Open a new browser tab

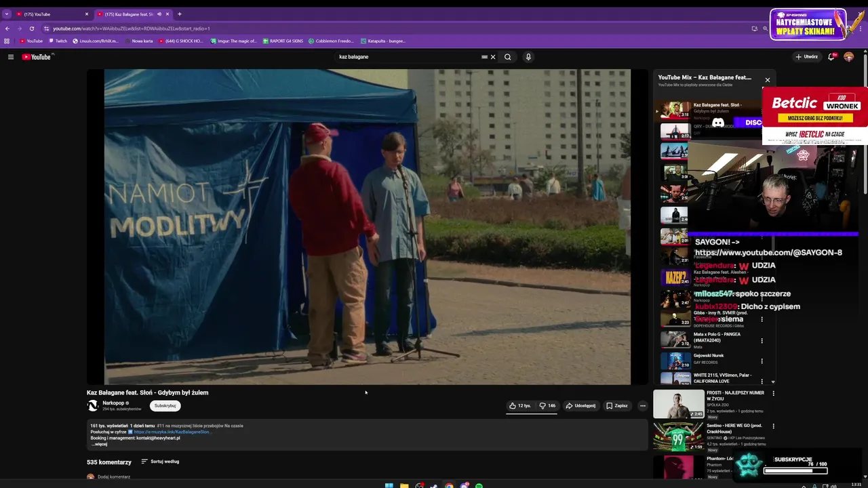[x=179, y=14]
